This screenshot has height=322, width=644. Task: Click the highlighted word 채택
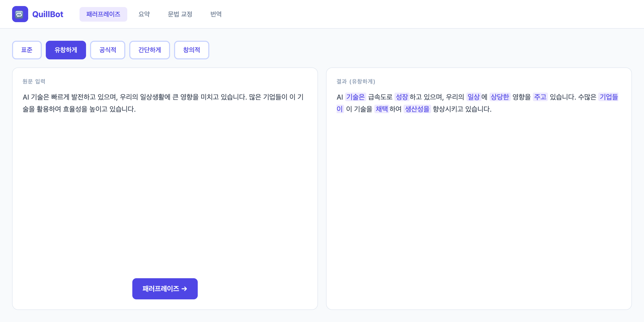tap(382, 109)
